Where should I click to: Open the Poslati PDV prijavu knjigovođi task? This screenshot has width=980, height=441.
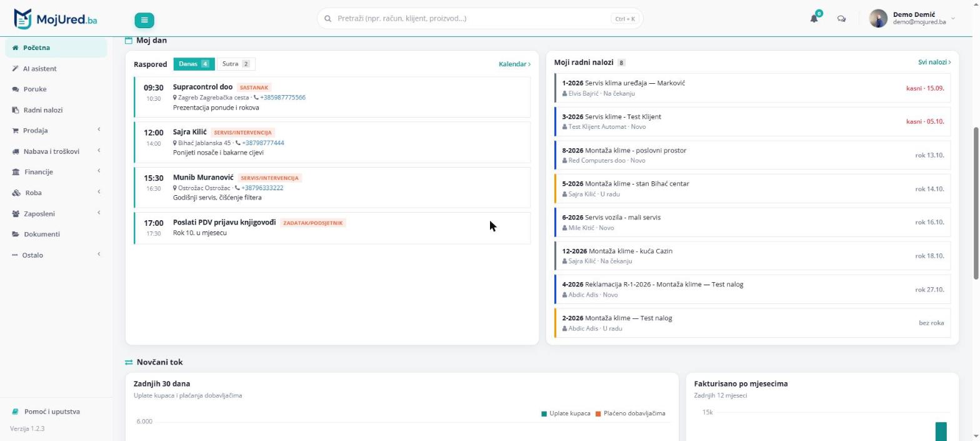[332, 228]
